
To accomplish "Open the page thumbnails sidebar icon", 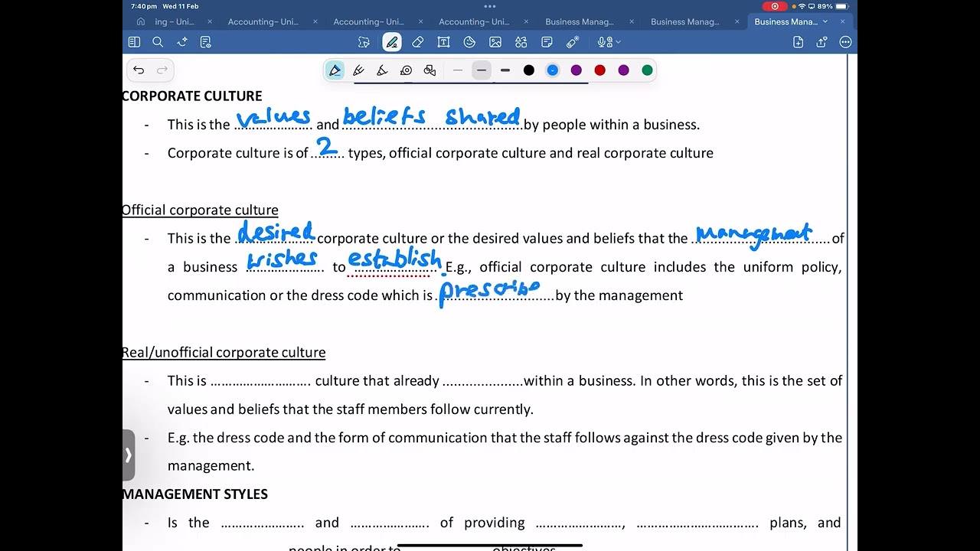I will tap(134, 42).
